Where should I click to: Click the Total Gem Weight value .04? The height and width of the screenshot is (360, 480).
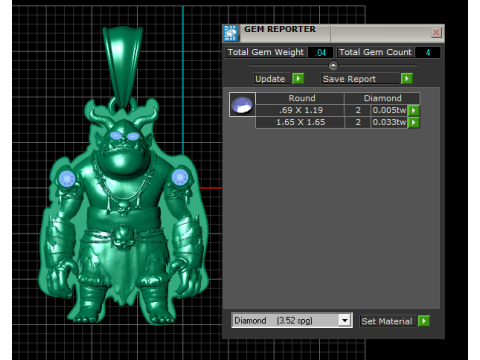tap(320, 52)
